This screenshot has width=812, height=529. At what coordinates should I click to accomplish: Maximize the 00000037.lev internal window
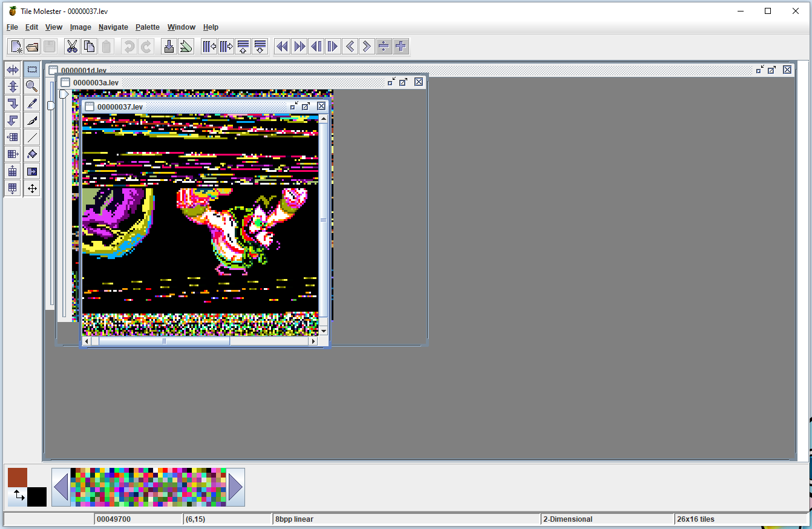[x=306, y=107]
